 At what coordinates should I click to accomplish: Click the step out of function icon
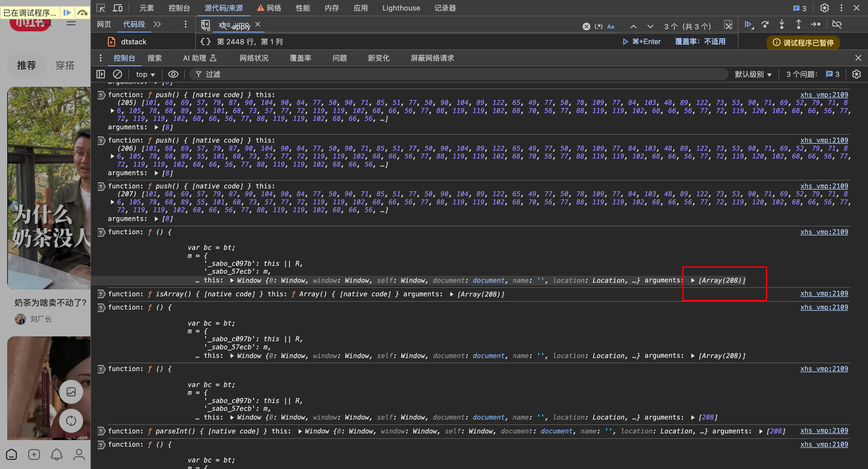coord(798,24)
